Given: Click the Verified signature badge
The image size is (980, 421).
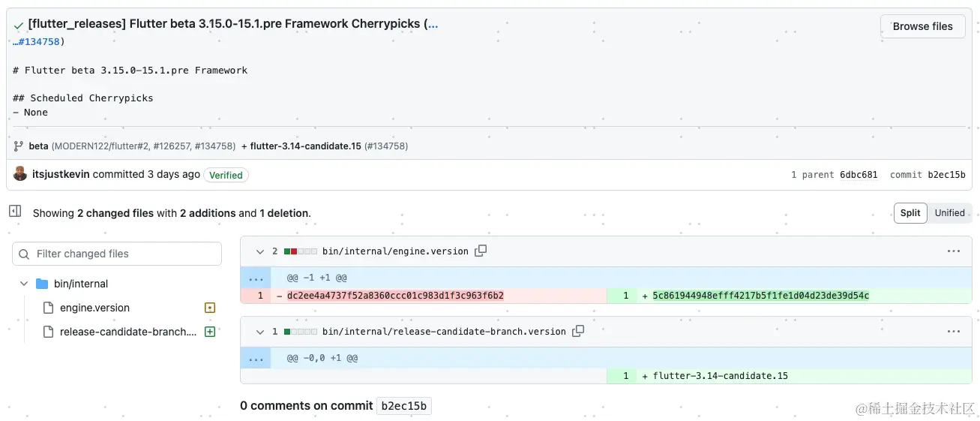Looking at the screenshot, I should coord(226,175).
